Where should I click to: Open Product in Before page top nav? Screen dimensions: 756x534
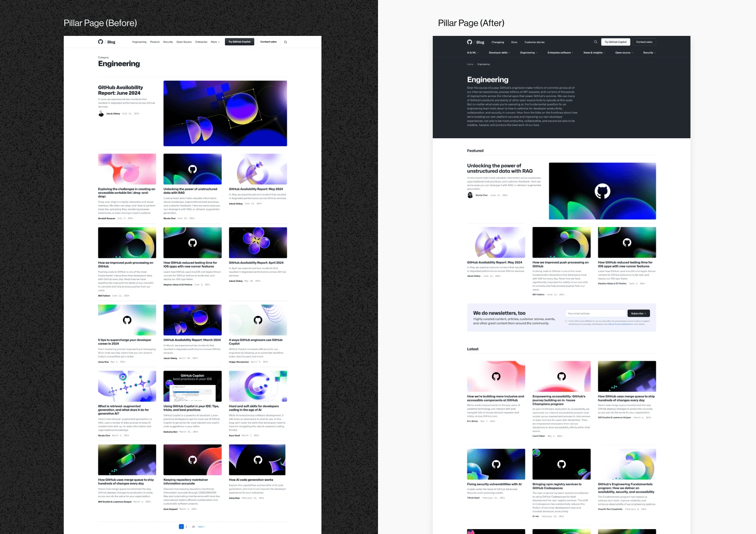155,42
